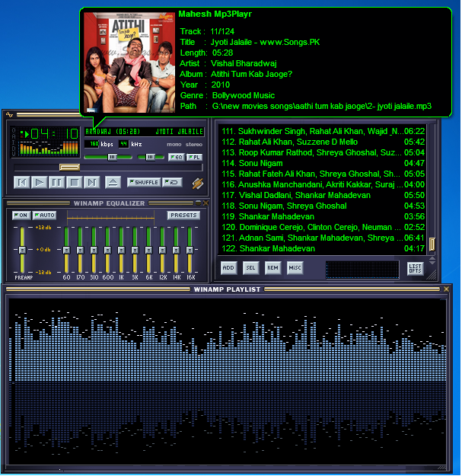
Task: Turn the equalizer ON toggle
Action: point(21,216)
